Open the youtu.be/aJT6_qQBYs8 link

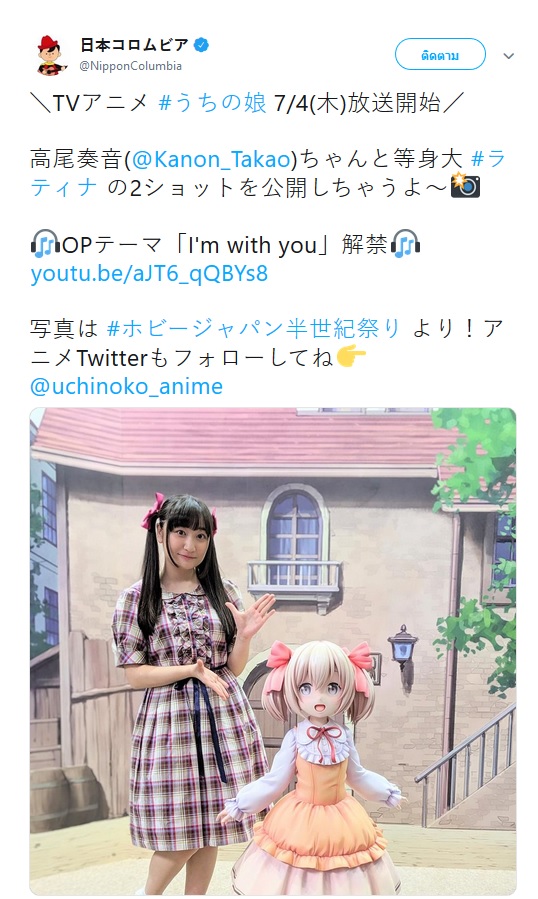point(149,273)
